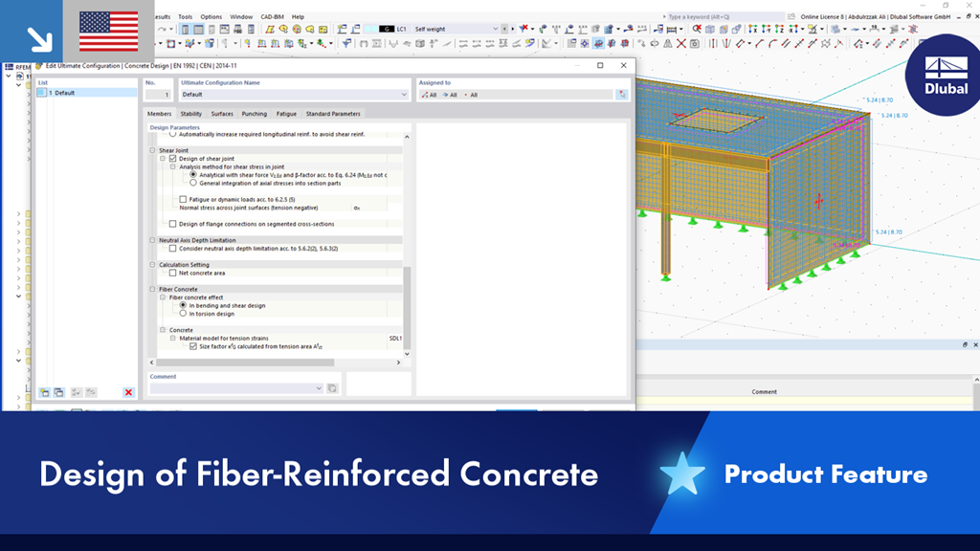Viewport: 980px width, 551px height.
Task: Click scroll-up arrow of Design Parameters list
Action: click(407, 136)
